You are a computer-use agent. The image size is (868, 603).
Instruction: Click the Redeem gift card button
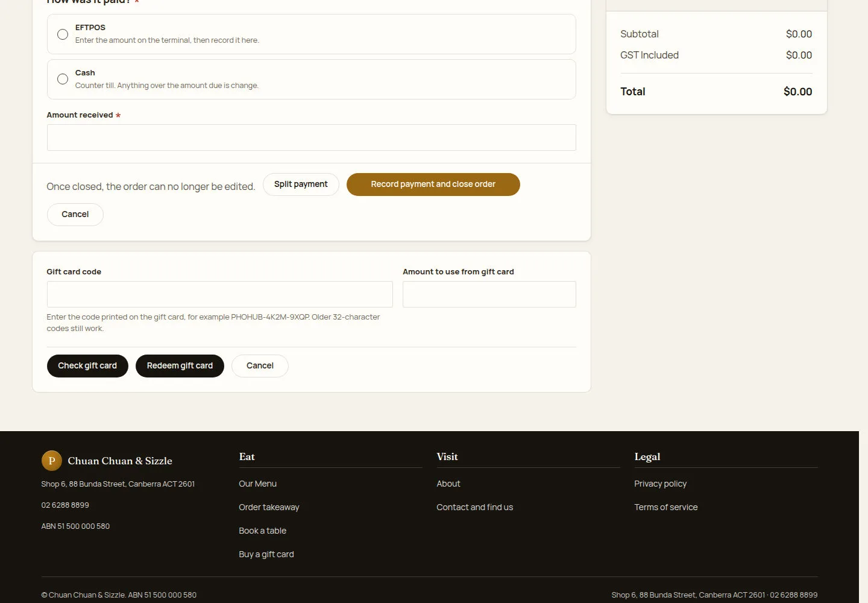(x=180, y=366)
